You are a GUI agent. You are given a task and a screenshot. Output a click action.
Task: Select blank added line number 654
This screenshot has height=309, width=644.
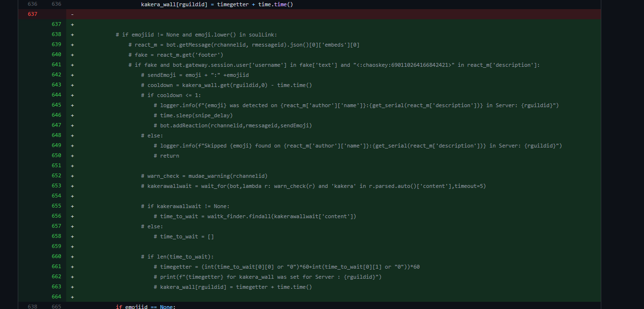point(56,196)
